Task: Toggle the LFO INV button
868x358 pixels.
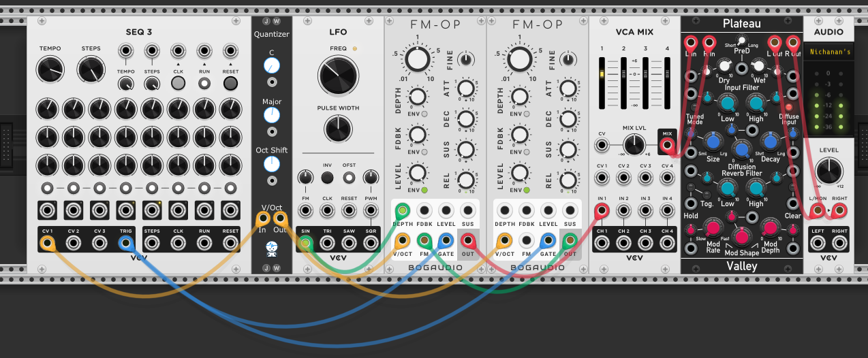Action: 327,178
